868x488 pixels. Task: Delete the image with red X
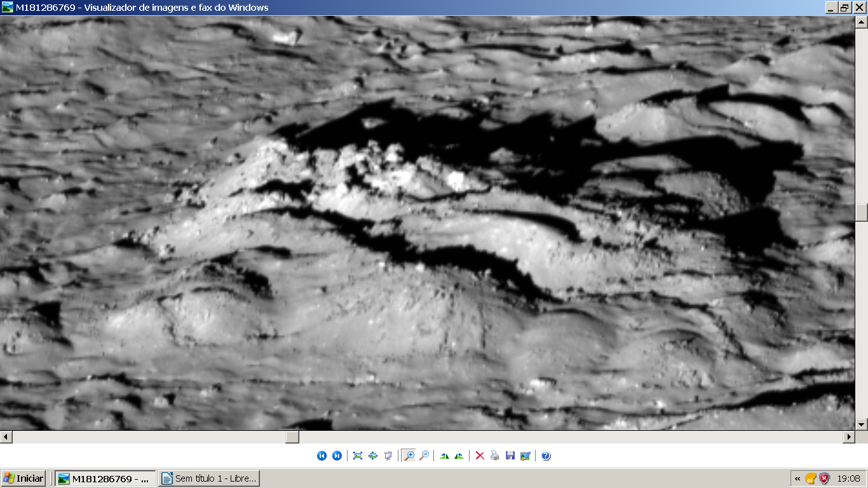480,456
